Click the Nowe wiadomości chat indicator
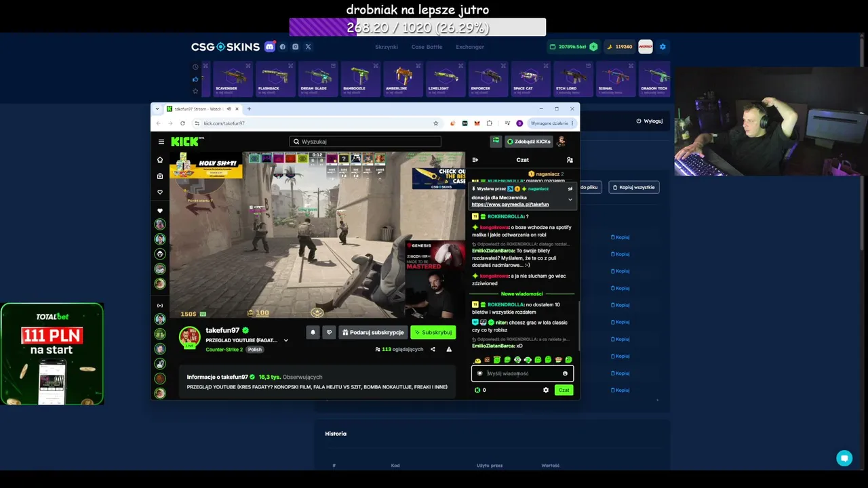 point(521,294)
